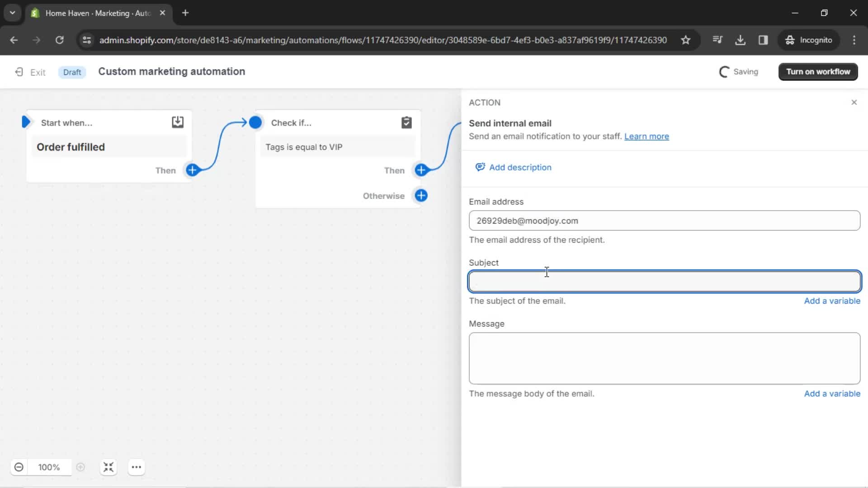
Task: Click the more options ellipsis icon
Action: point(136,467)
